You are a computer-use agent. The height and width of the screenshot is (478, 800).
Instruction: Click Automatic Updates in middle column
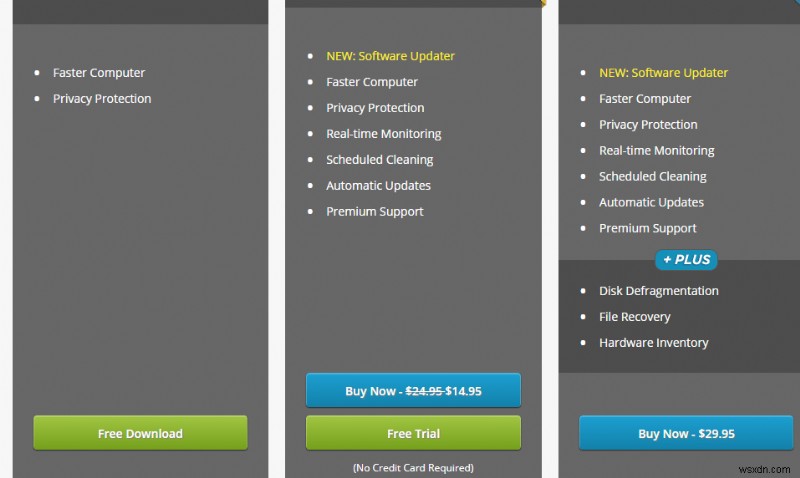(x=379, y=186)
